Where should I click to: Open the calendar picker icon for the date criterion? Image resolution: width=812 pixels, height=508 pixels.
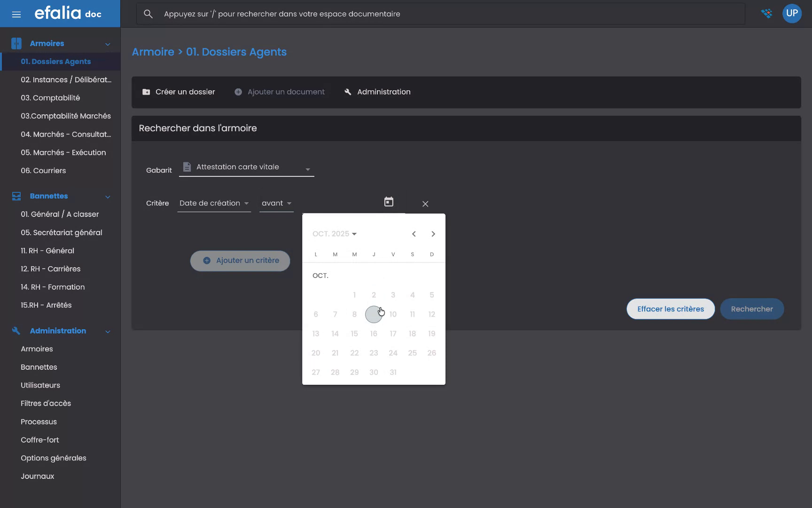[x=388, y=201]
